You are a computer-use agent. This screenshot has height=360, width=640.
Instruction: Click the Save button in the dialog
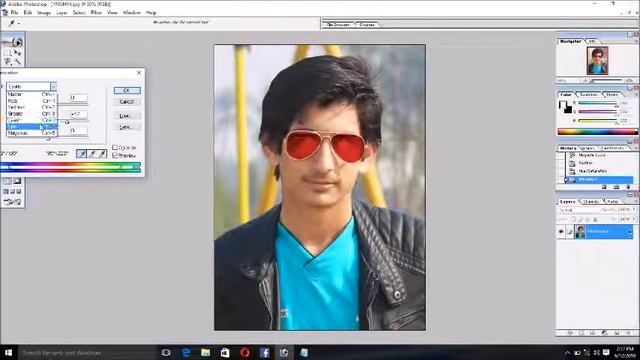[127, 127]
